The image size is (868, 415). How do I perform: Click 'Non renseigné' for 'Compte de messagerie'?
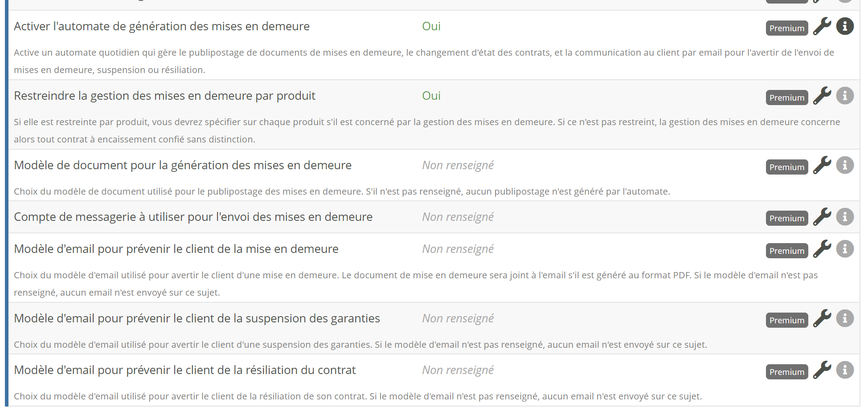458,217
